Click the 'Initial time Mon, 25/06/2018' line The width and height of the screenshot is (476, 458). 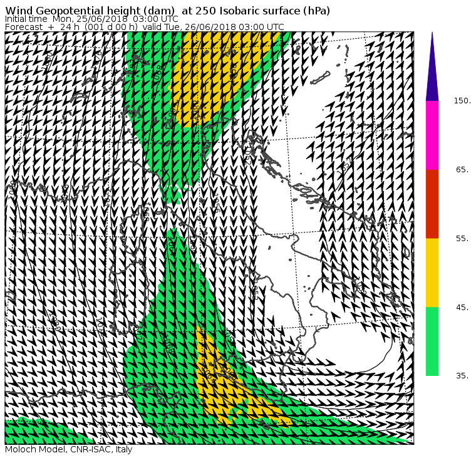click(91, 19)
